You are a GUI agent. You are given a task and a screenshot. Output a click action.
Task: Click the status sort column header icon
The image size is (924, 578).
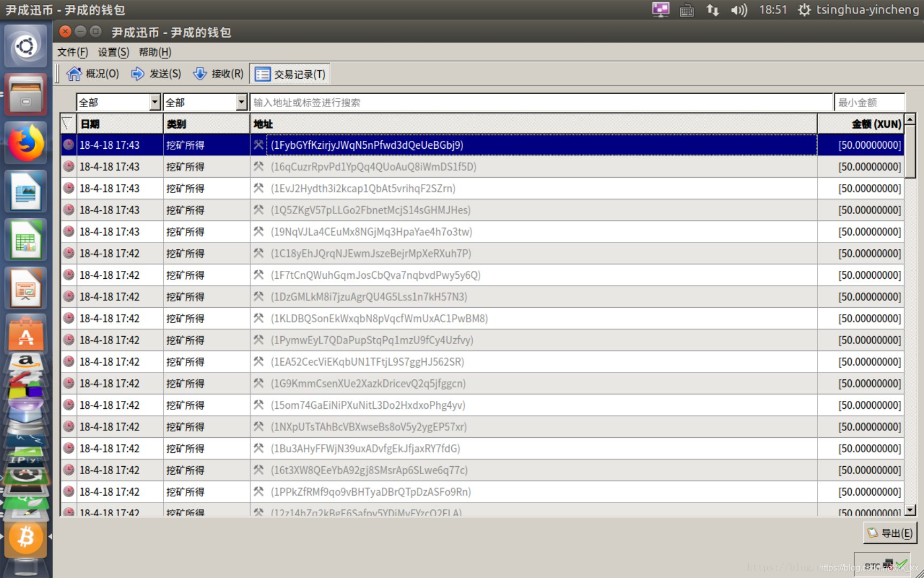click(x=68, y=124)
